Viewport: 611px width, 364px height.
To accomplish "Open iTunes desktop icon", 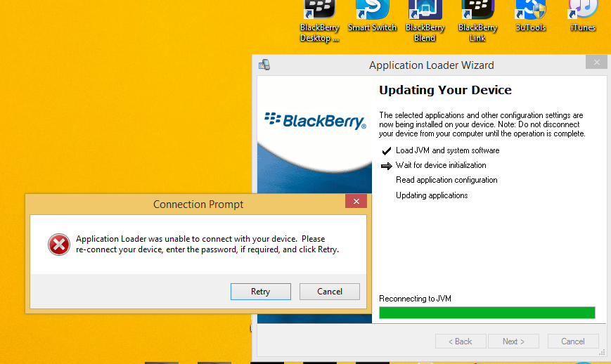I will click(x=583, y=10).
